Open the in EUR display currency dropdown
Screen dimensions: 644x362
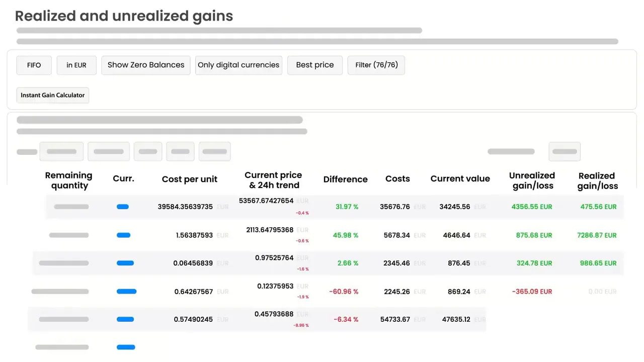(76, 65)
